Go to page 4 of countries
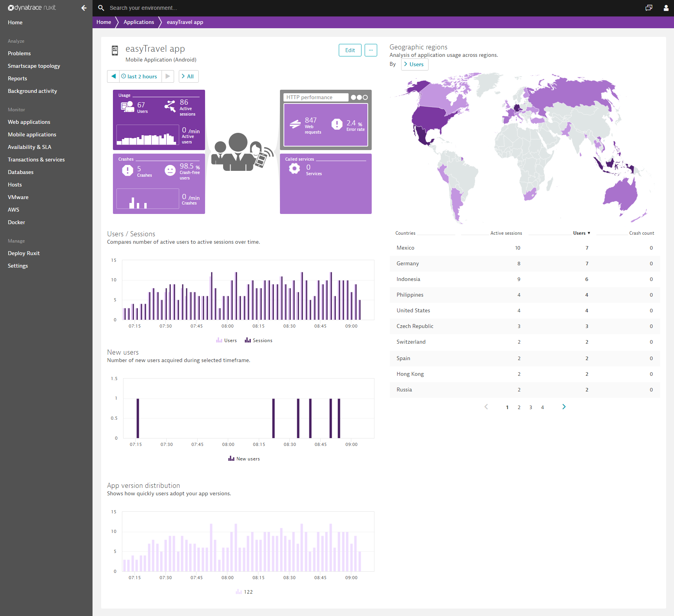The image size is (674, 616). pos(543,408)
